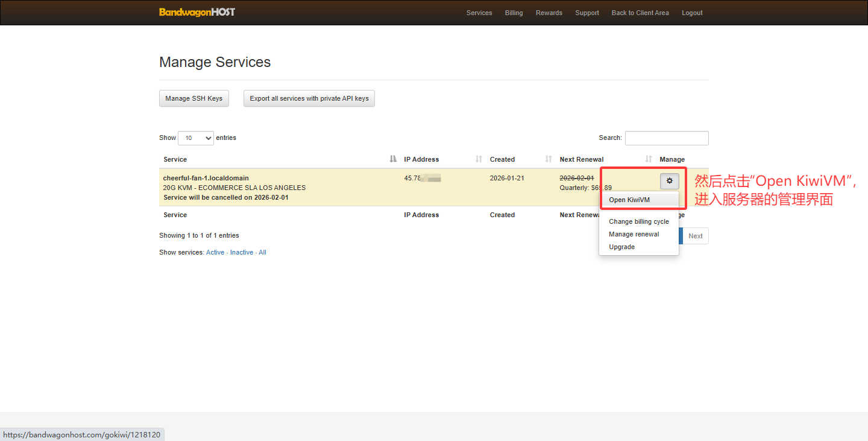Open the entries-per-page dropdown
Image resolution: width=868 pixels, height=441 pixels.
(196, 138)
